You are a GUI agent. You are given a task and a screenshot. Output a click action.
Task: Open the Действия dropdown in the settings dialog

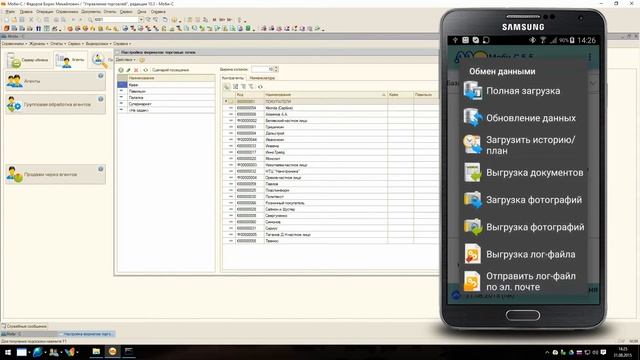click(x=126, y=60)
